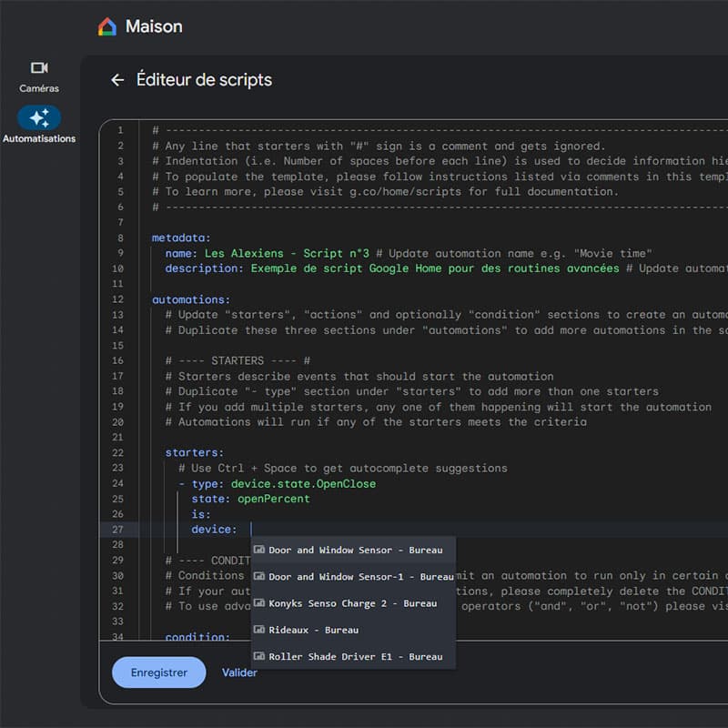The height and width of the screenshot is (728, 728).
Task: Click icon beside Door and Window Sensor-1
Action: [259, 576]
